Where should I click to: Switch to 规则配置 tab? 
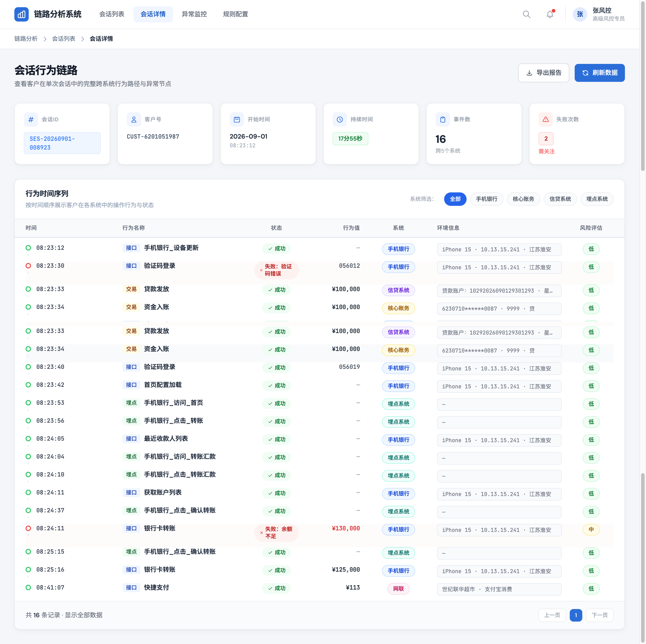click(x=235, y=14)
